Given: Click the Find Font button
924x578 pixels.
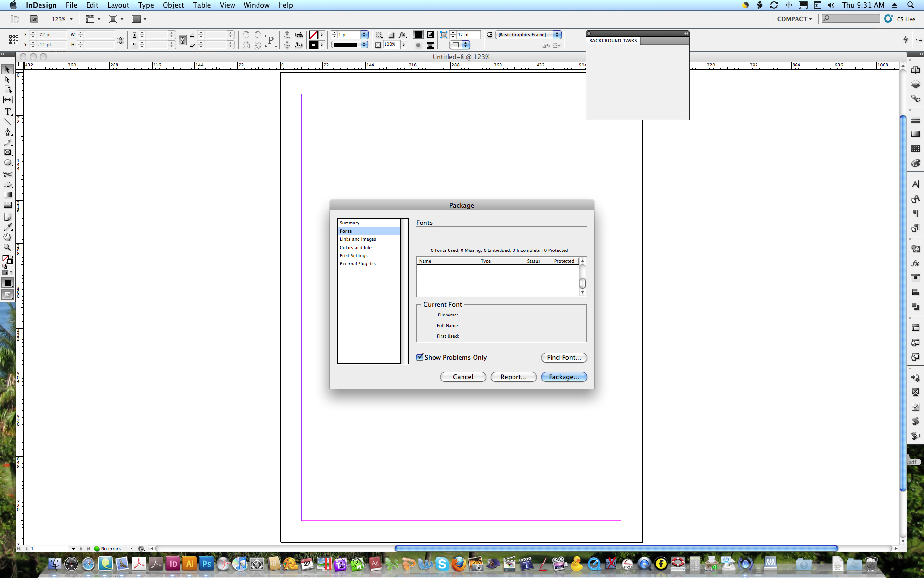Looking at the screenshot, I should (x=564, y=357).
